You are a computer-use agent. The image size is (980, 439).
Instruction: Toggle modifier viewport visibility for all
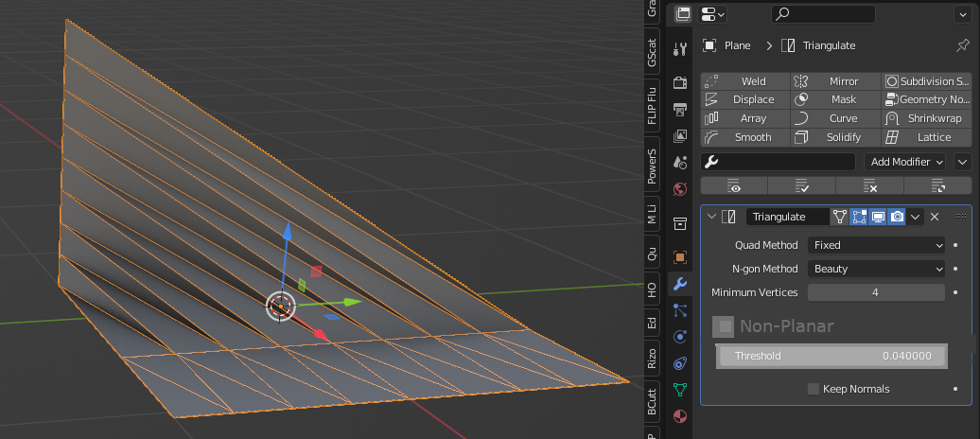[x=734, y=185]
